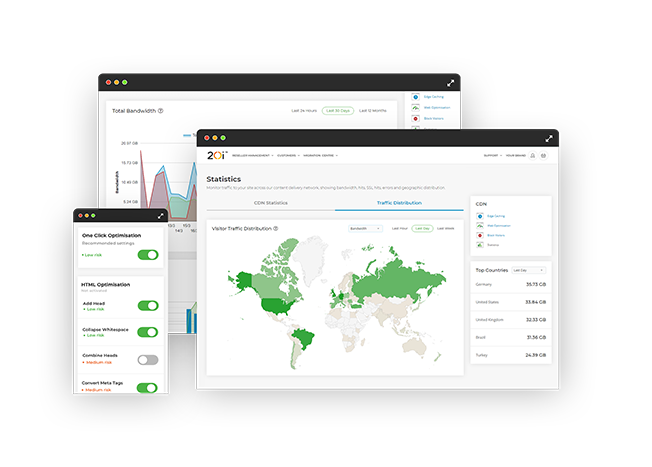The height and width of the screenshot is (467, 652).
Task: Expand the Support menu
Action: [x=493, y=156]
